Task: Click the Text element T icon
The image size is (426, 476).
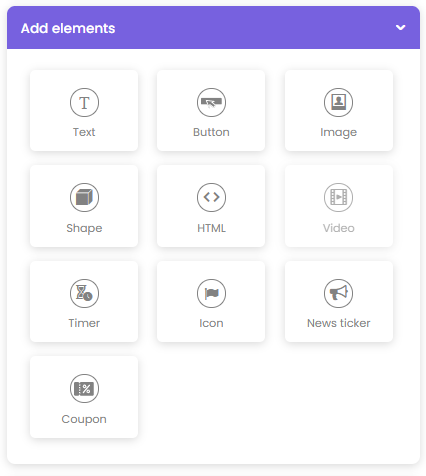Action: pos(84,102)
